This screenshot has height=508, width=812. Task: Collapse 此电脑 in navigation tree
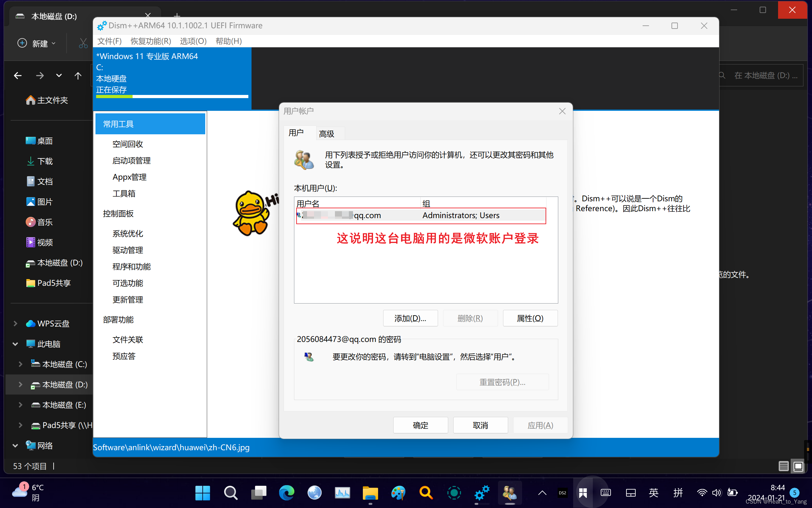16,344
